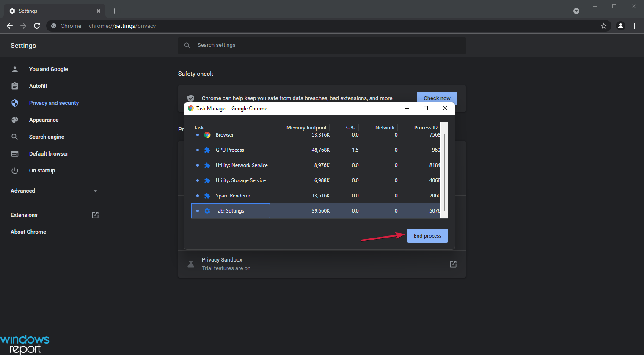Click the Search engine magnifier icon
Image resolution: width=644 pixels, height=355 pixels.
15,137
